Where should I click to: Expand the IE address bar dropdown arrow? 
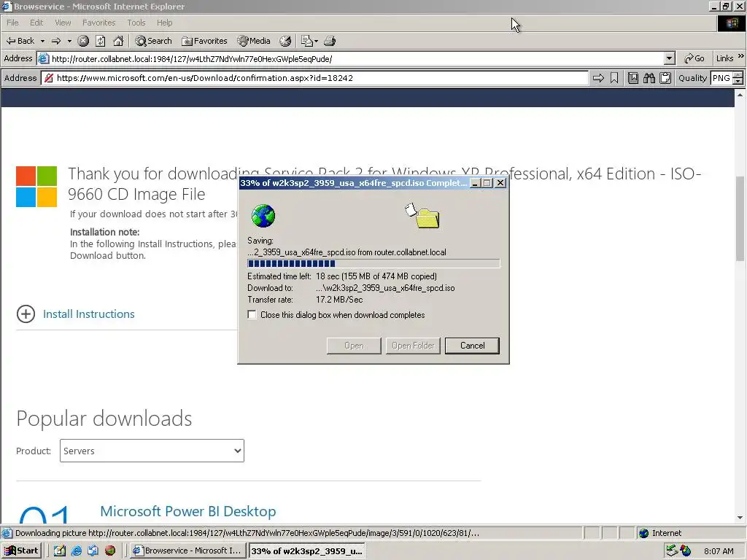670,58
